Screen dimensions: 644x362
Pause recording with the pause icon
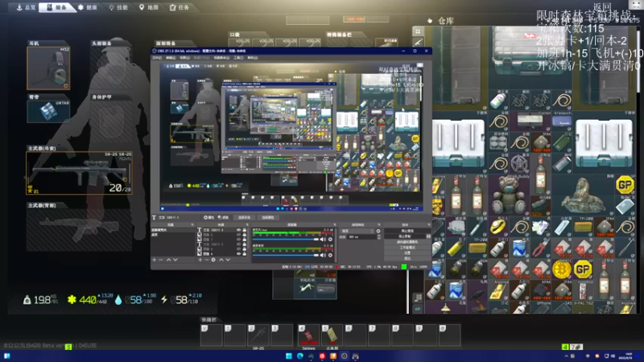pyautogui.click(x=429, y=237)
